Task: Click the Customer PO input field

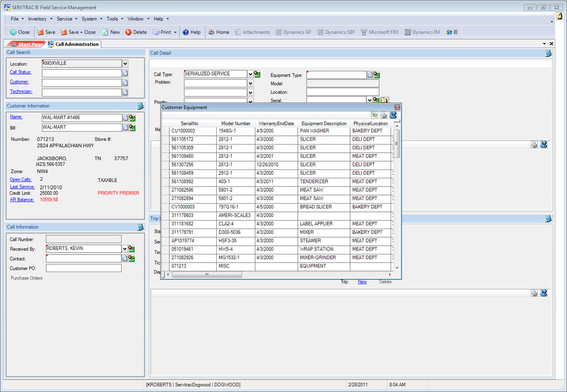Action: [83, 268]
